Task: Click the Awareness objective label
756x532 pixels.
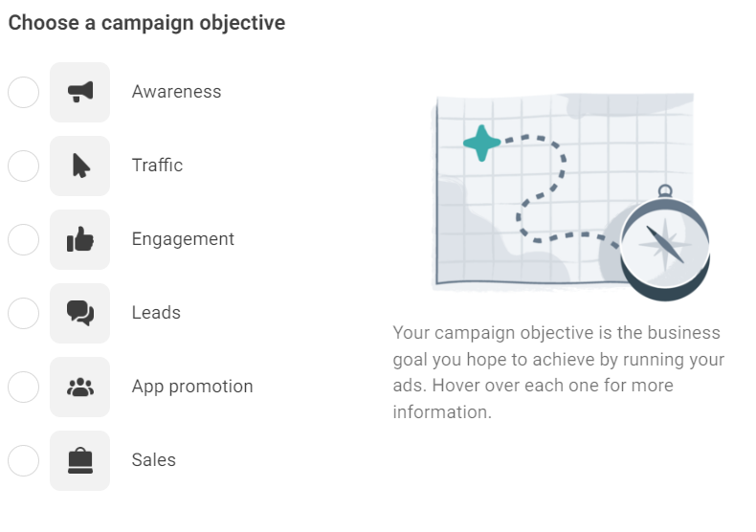Action: coord(176,92)
